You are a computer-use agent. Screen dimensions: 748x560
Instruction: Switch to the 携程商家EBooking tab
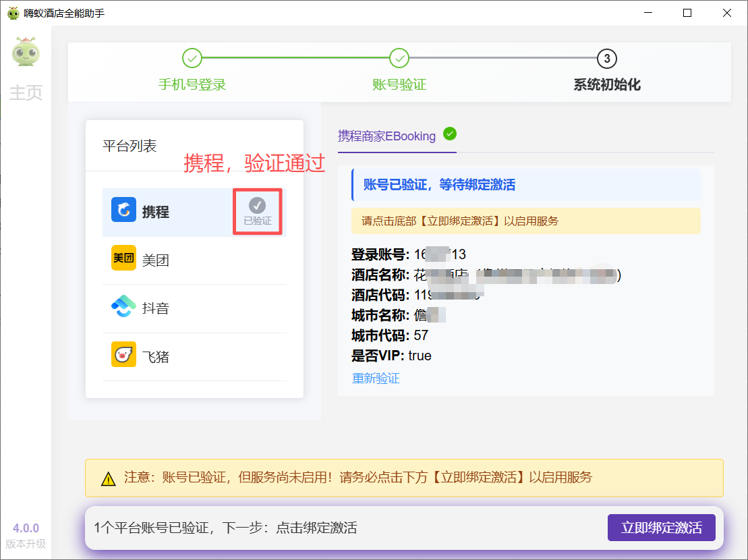[x=386, y=136]
